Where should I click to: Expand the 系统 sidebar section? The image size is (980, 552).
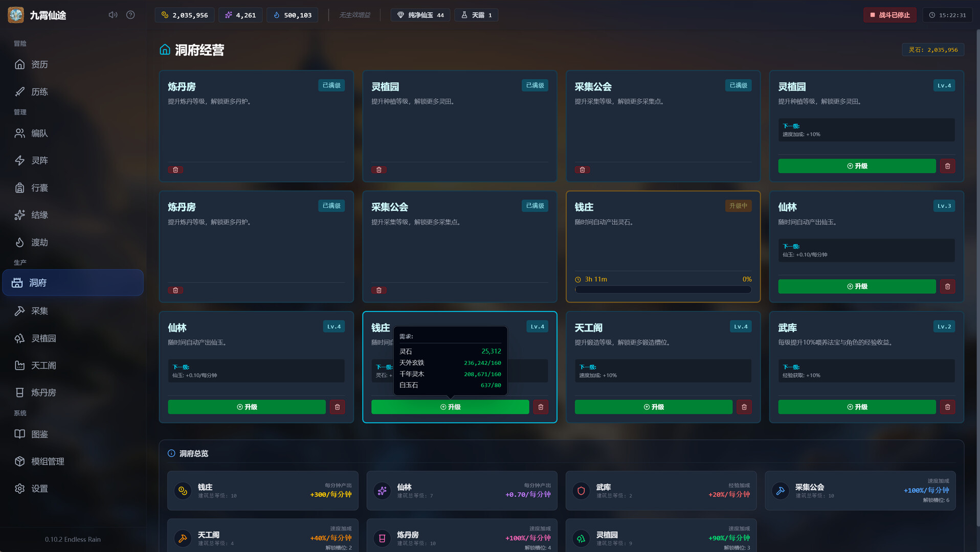pyautogui.click(x=19, y=413)
